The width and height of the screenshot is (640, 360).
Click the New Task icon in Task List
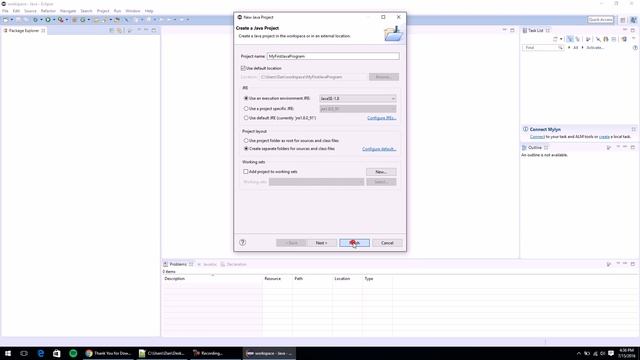tap(556, 39)
